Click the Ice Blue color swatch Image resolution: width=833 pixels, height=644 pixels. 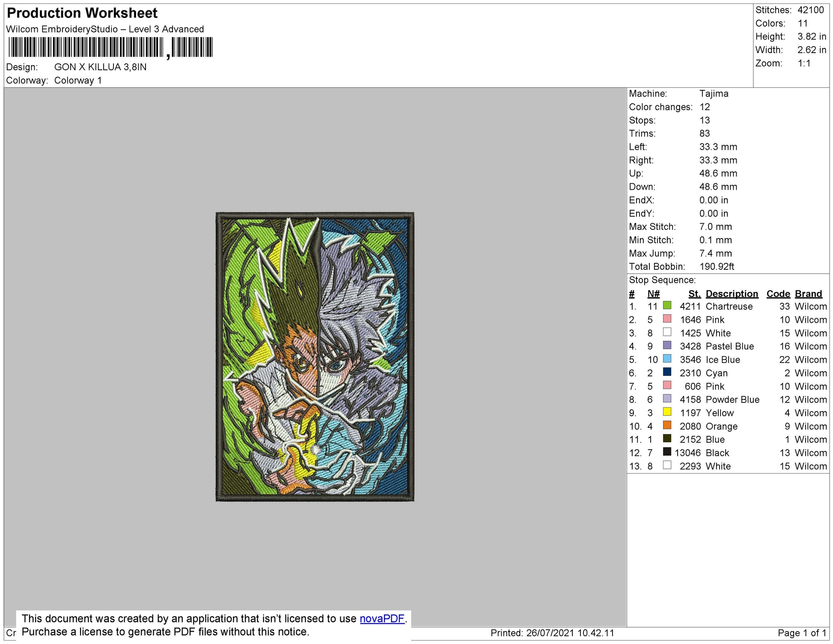(x=667, y=359)
